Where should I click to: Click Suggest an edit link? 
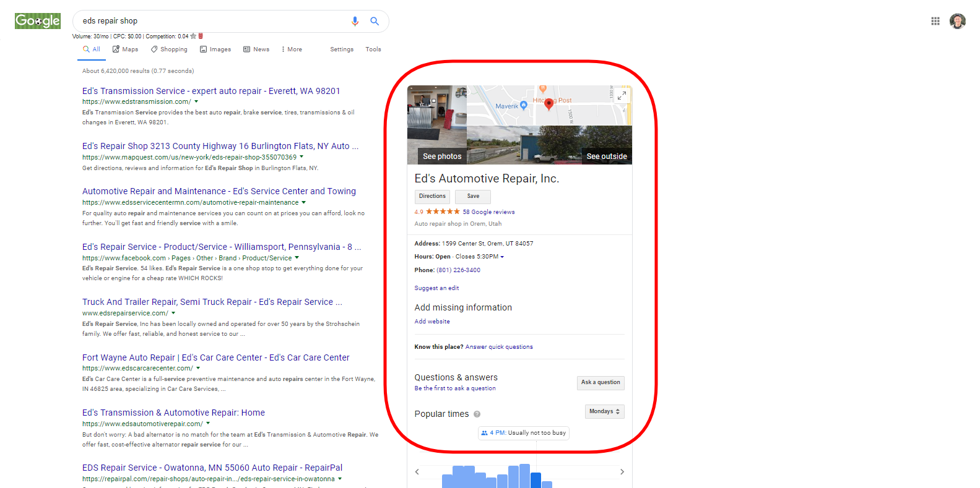[437, 288]
